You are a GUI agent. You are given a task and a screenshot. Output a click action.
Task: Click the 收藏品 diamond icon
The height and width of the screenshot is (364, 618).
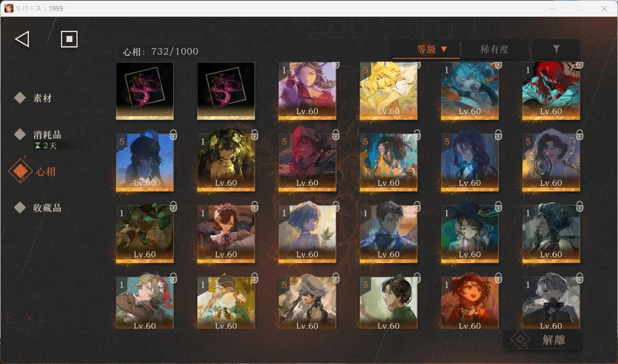pyautogui.click(x=20, y=207)
